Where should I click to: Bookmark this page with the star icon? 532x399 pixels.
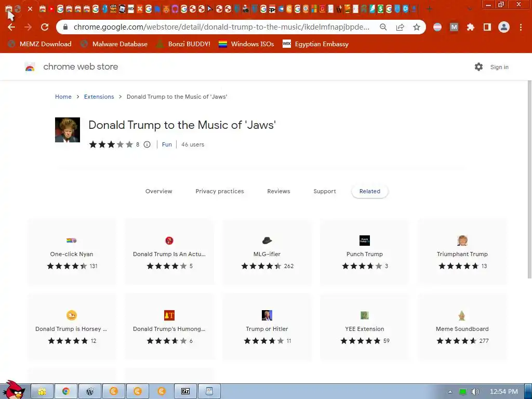[x=417, y=27]
